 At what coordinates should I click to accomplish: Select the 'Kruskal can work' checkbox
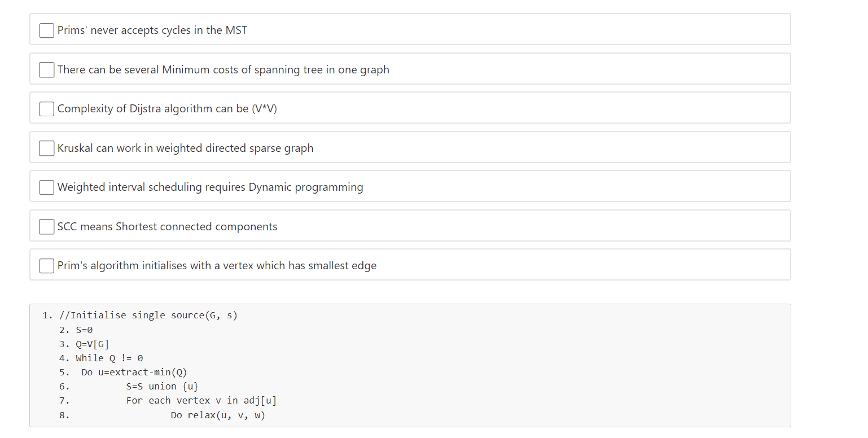coord(46,148)
